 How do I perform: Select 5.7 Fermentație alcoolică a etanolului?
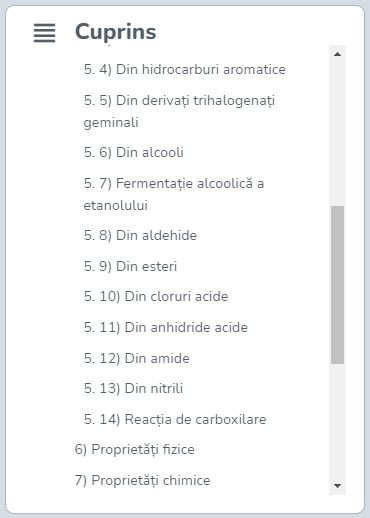coord(174,194)
